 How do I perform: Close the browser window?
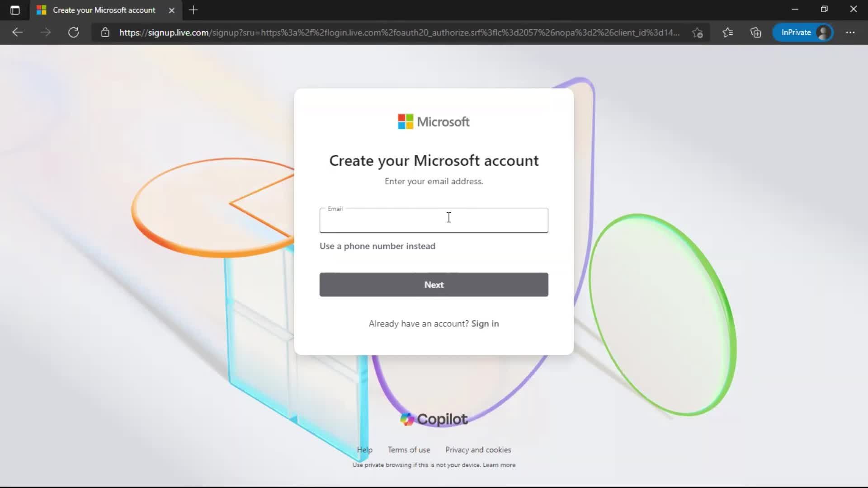853,9
